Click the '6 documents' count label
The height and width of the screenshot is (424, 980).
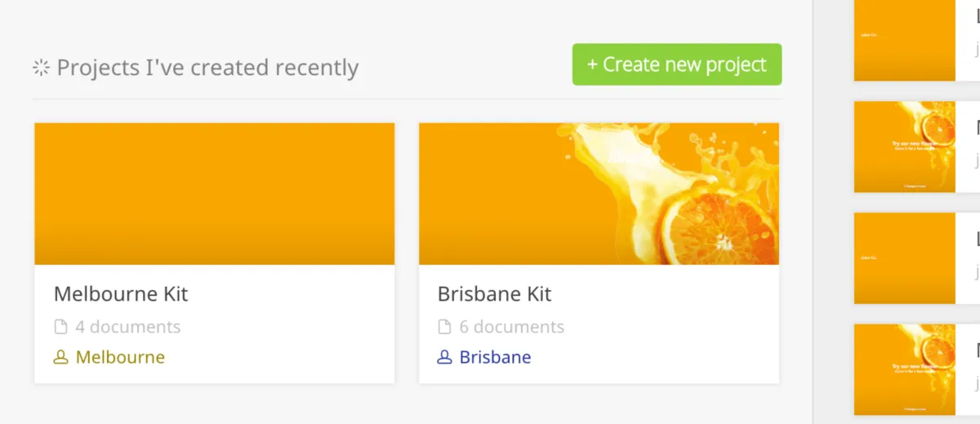[x=512, y=328]
